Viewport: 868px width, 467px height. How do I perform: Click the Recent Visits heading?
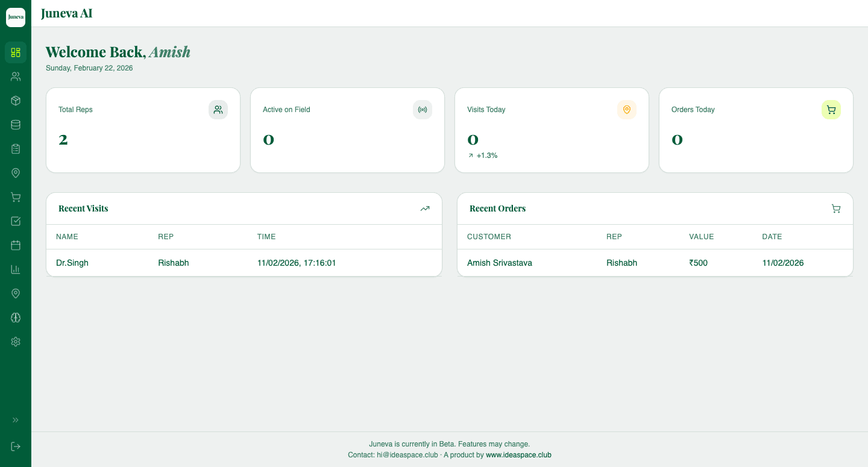click(83, 208)
